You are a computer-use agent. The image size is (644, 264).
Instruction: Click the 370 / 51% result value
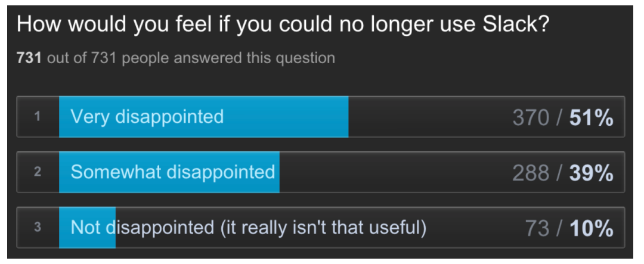(x=563, y=118)
